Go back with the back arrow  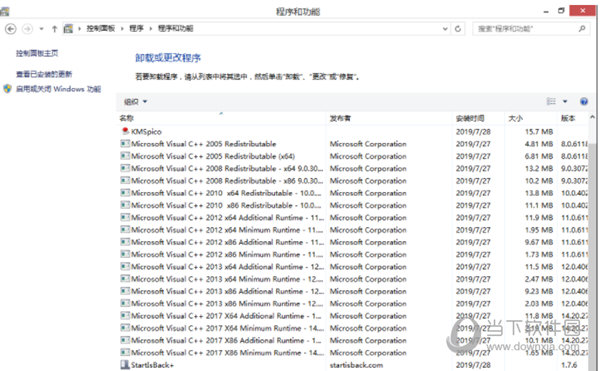pyautogui.click(x=11, y=29)
